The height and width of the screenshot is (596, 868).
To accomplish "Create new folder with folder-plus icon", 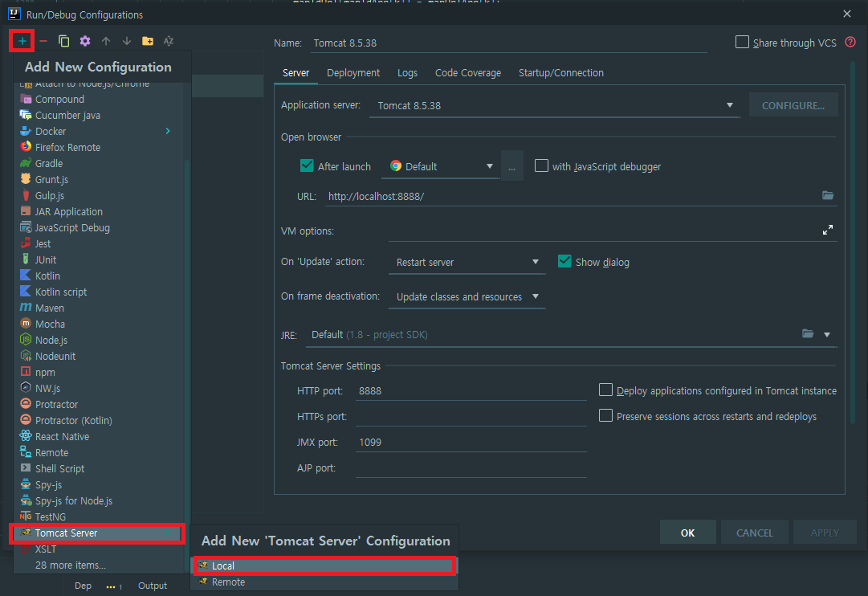I will [x=148, y=41].
